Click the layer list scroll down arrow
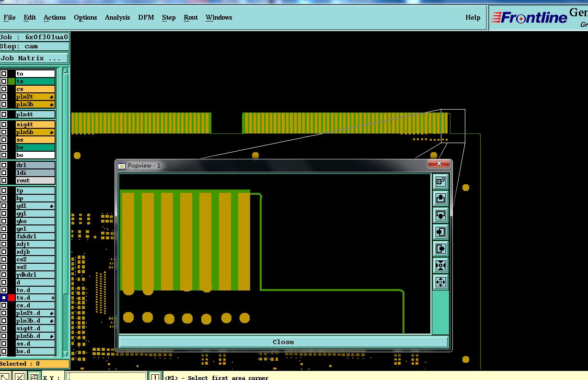This screenshot has height=380, width=588. point(66,354)
